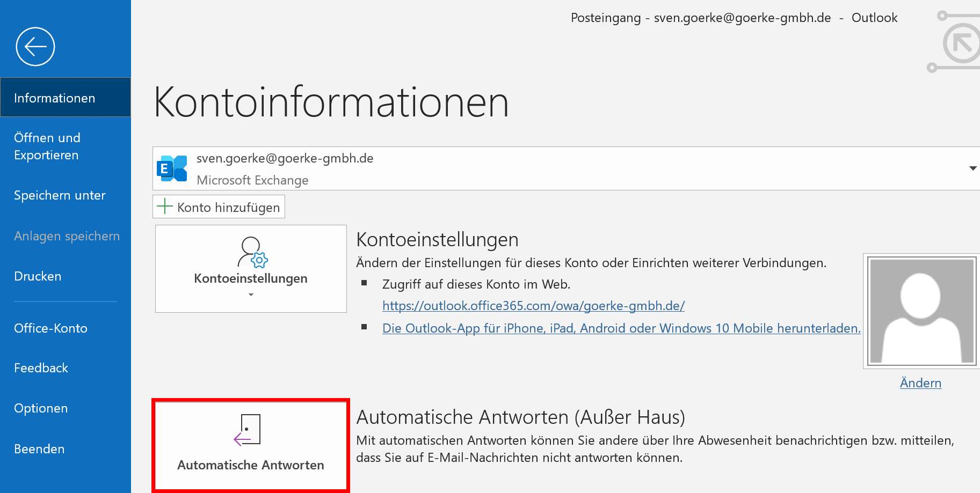
Task: Click the Ändern link below photo
Action: 920,383
